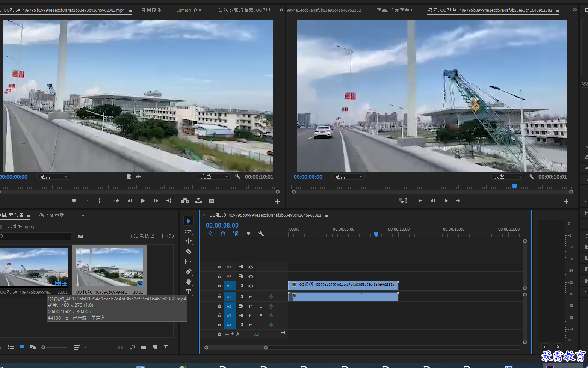This screenshot has width=588, height=368.
Task: Mute audio track A1
Action: point(251,297)
